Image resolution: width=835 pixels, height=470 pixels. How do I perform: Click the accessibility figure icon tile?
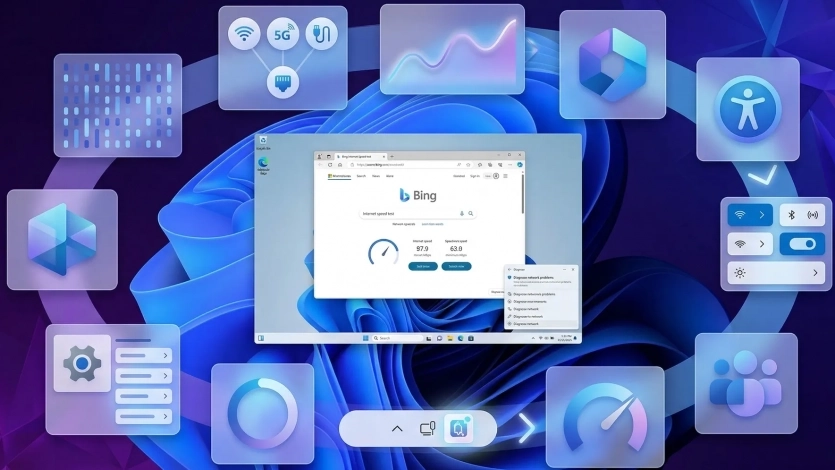[x=748, y=108]
